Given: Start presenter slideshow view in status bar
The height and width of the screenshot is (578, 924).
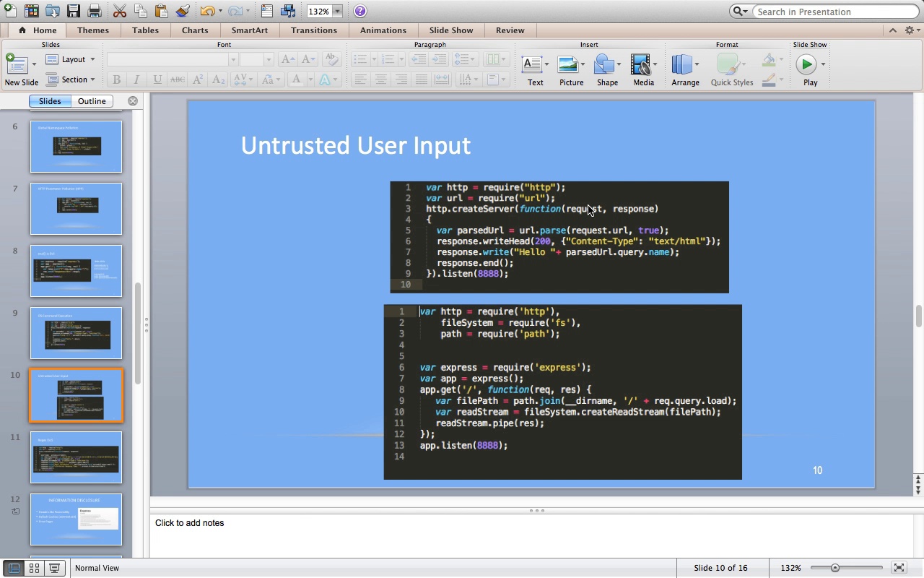Looking at the screenshot, I should point(54,568).
